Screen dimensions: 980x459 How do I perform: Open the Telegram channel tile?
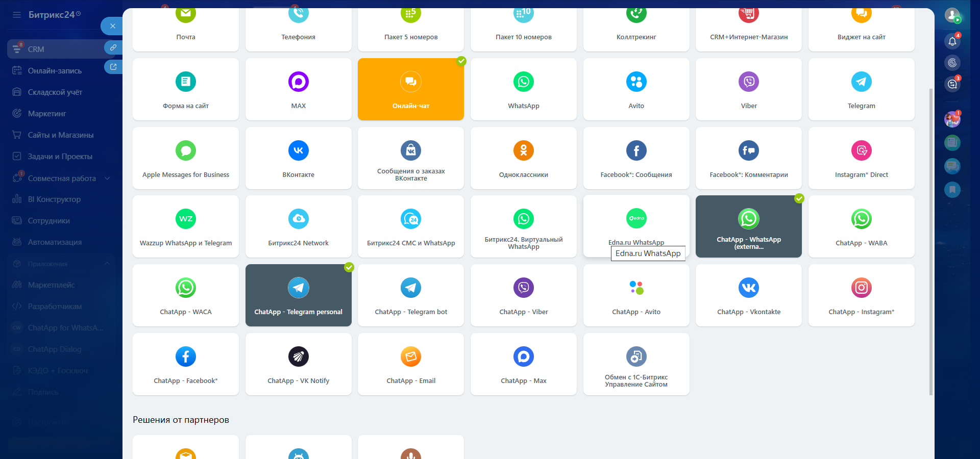click(861, 89)
